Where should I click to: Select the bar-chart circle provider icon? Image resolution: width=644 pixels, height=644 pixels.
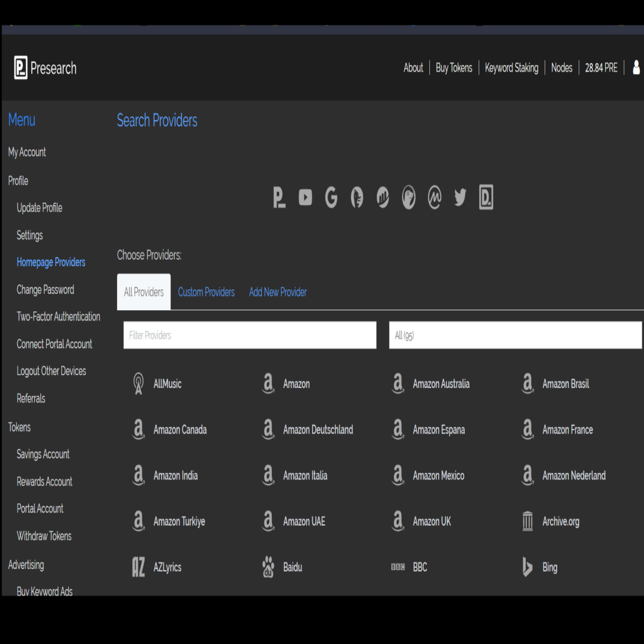coord(383,197)
